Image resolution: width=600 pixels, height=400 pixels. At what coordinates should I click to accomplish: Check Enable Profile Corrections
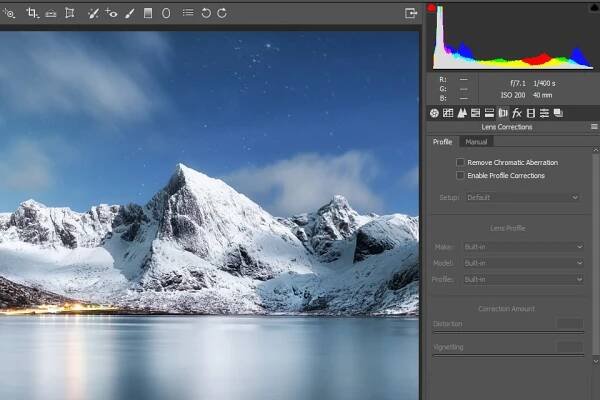coord(460,175)
